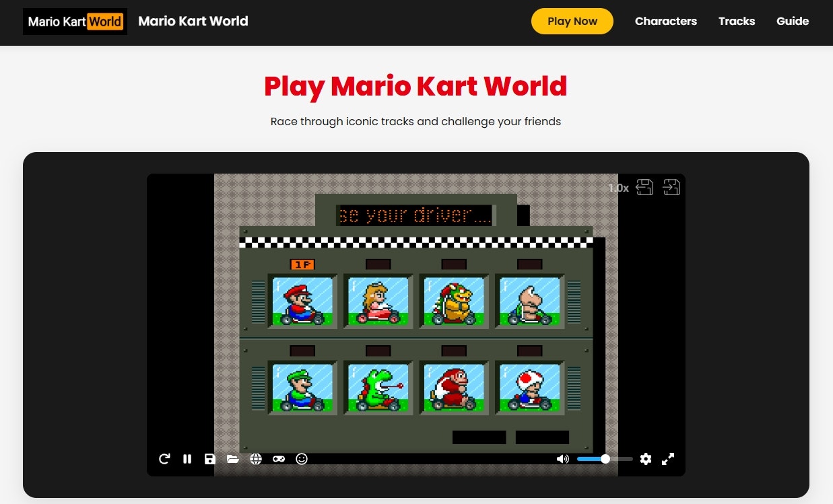The width and height of the screenshot is (833, 504).
Task: Click the choose your driver scrolling sign
Action: [x=416, y=215]
